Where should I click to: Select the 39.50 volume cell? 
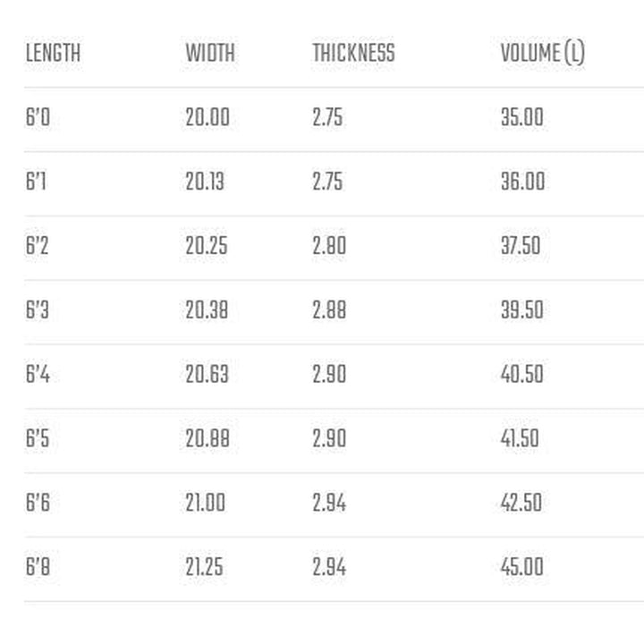pyautogui.click(x=522, y=310)
